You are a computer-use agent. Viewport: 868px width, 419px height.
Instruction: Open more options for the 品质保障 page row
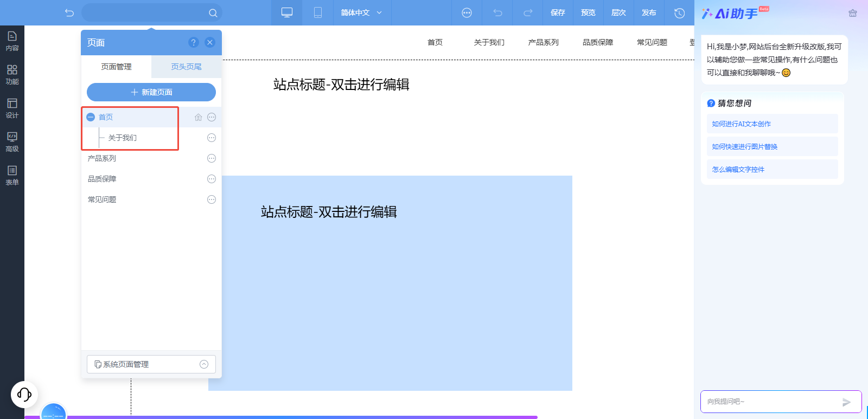pos(212,179)
